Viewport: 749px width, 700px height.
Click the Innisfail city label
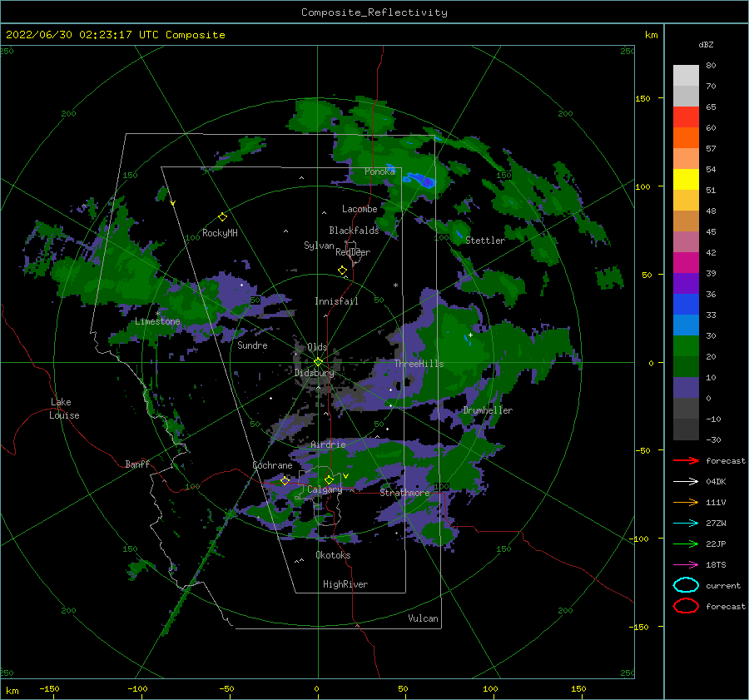click(x=336, y=301)
